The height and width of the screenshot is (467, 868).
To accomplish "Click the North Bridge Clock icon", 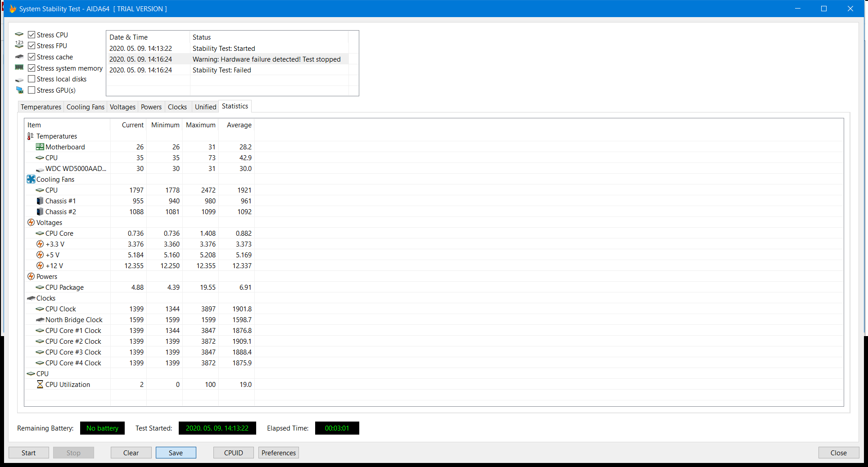I will click(40, 319).
